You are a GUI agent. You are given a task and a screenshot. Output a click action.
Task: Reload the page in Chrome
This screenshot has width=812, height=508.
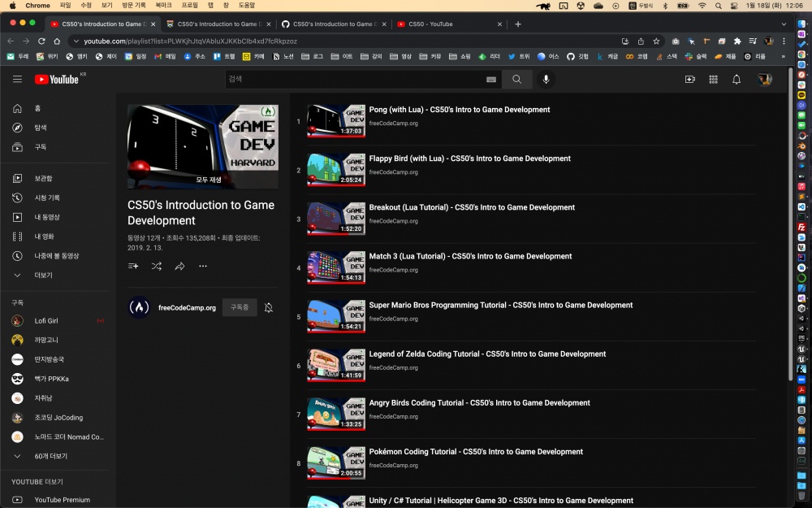point(41,41)
